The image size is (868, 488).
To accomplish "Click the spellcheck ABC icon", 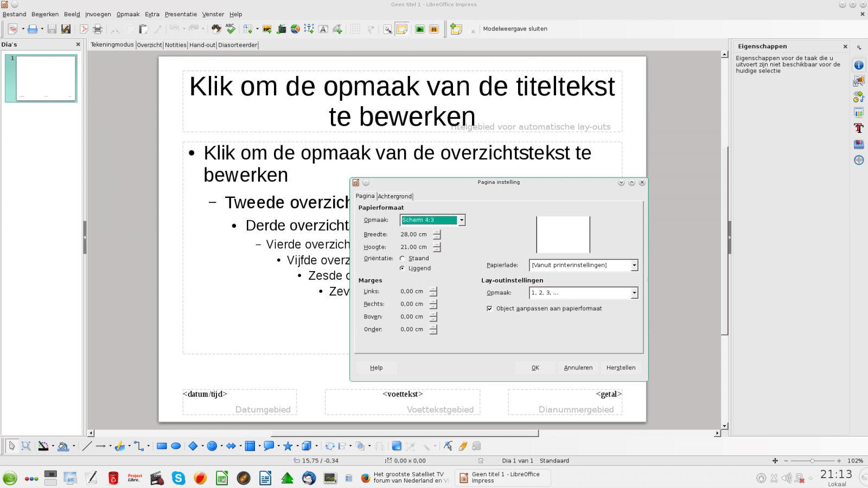I will [231, 29].
